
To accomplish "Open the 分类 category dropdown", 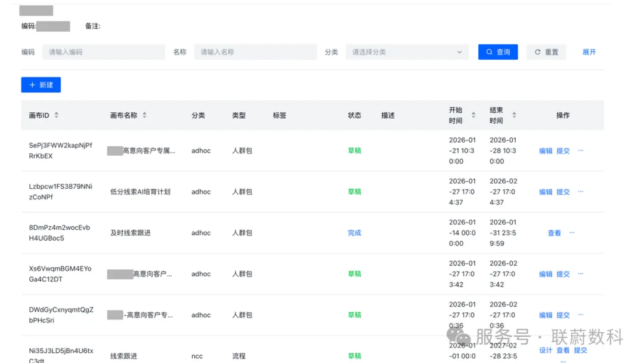I will [x=407, y=52].
